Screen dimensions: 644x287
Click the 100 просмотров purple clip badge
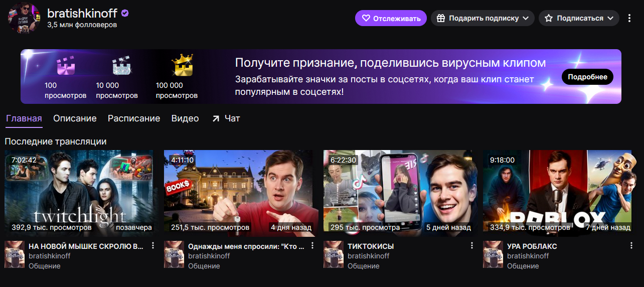66,65
